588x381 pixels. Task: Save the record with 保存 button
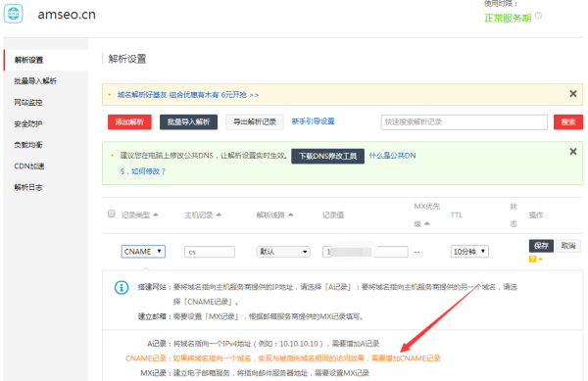tap(541, 246)
